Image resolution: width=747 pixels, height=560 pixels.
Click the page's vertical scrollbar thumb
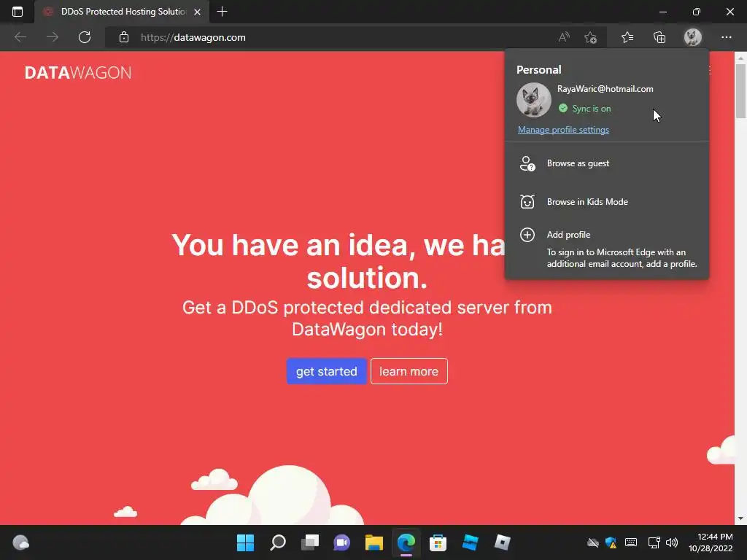point(740,90)
